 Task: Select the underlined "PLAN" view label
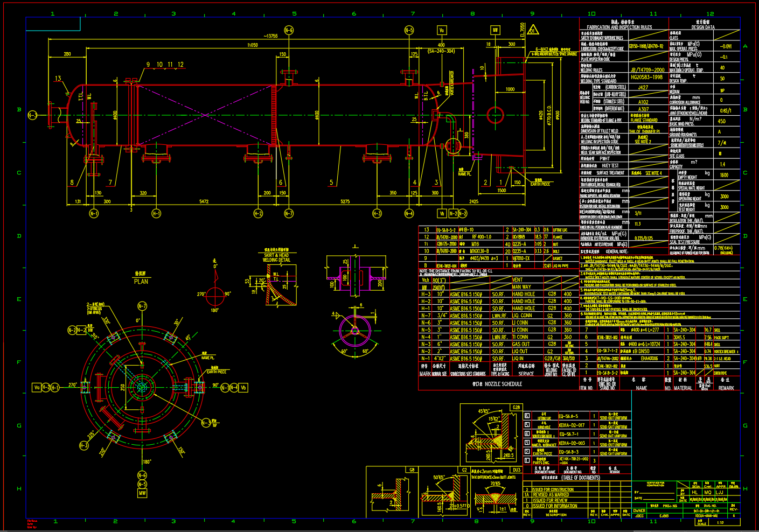[141, 282]
